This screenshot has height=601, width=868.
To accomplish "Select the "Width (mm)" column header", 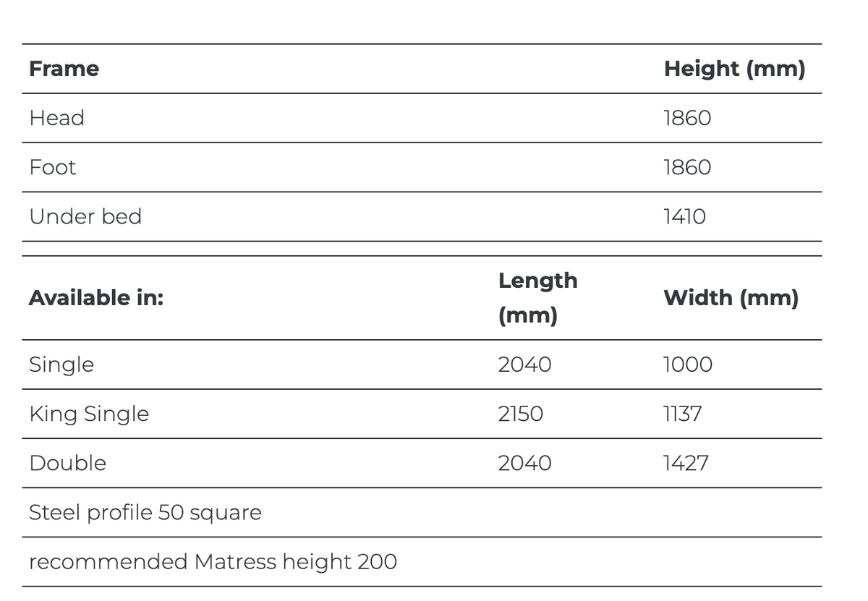I will click(x=731, y=297).
